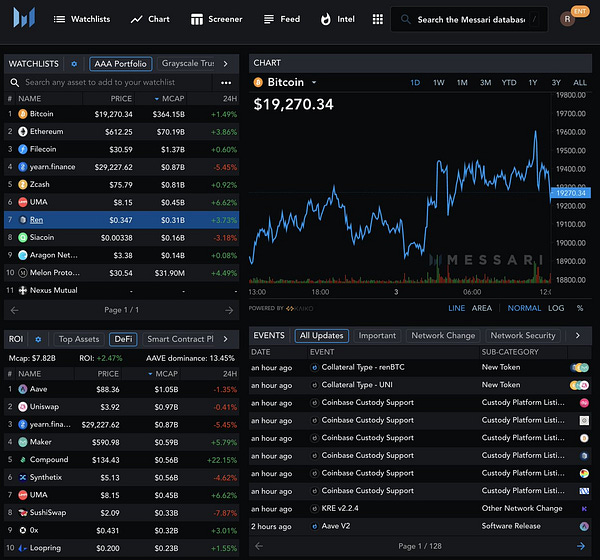Show more watchlist tabs chevron
The image size is (600, 560).
(225, 64)
